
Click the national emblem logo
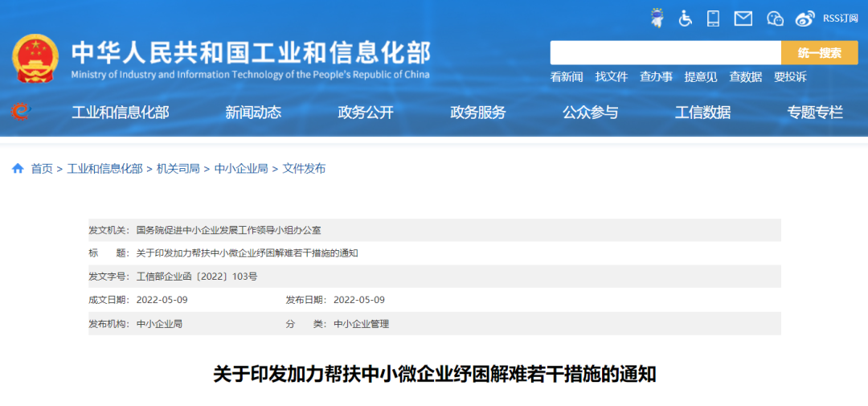coord(35,59)
